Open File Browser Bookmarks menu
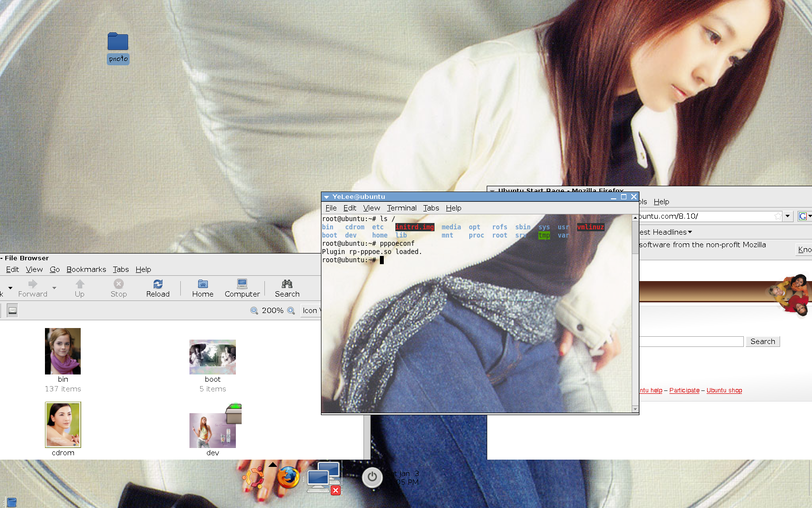The height and width of the screenshot is (508, 812). coord(87,269)
